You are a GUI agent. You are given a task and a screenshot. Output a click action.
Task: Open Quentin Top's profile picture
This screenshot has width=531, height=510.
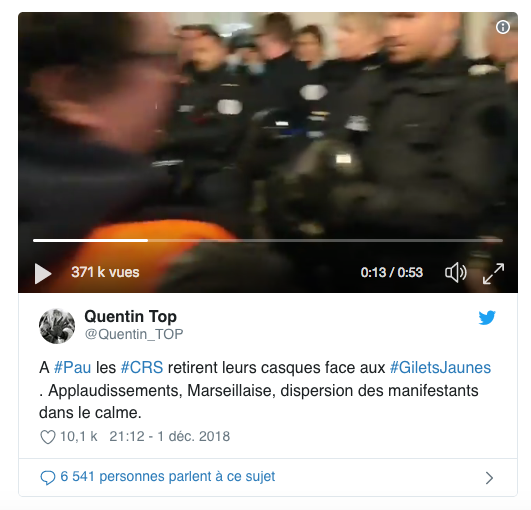tap(57, 326)
